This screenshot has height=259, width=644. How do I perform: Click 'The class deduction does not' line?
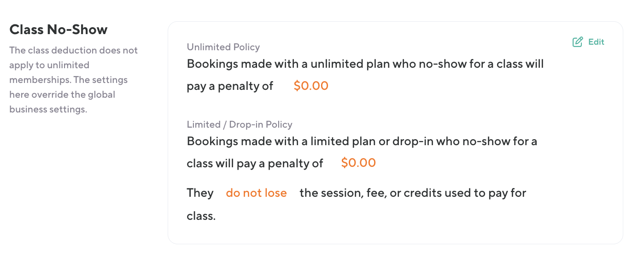73,50
